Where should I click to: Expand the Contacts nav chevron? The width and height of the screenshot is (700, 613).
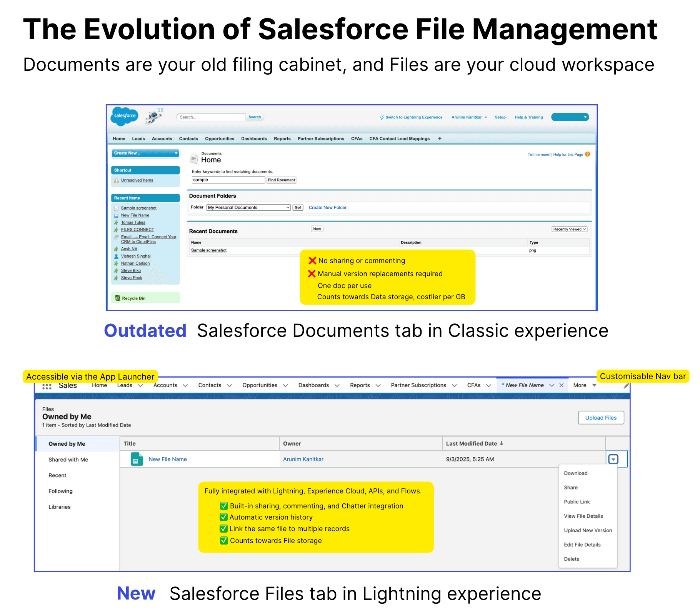[230, 385]
